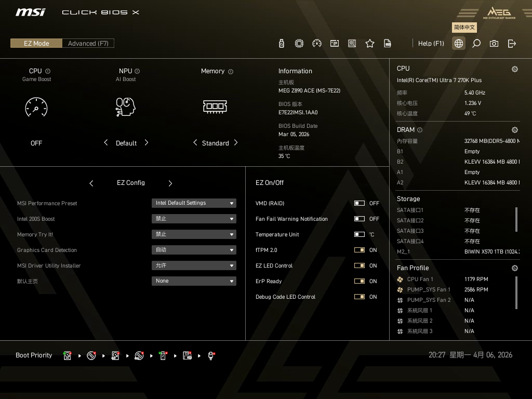
Task: Go to next EZ Config page
Action: tap(170, 183)
